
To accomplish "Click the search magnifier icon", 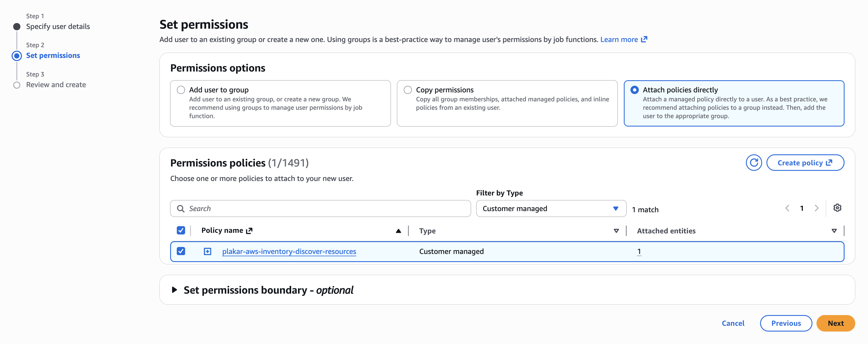I will click(x=181, y=209).
